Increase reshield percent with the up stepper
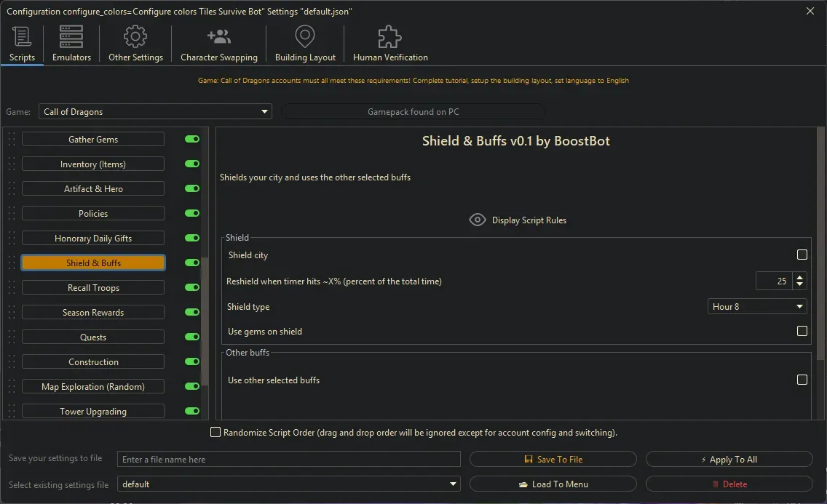 click(799, 276)
